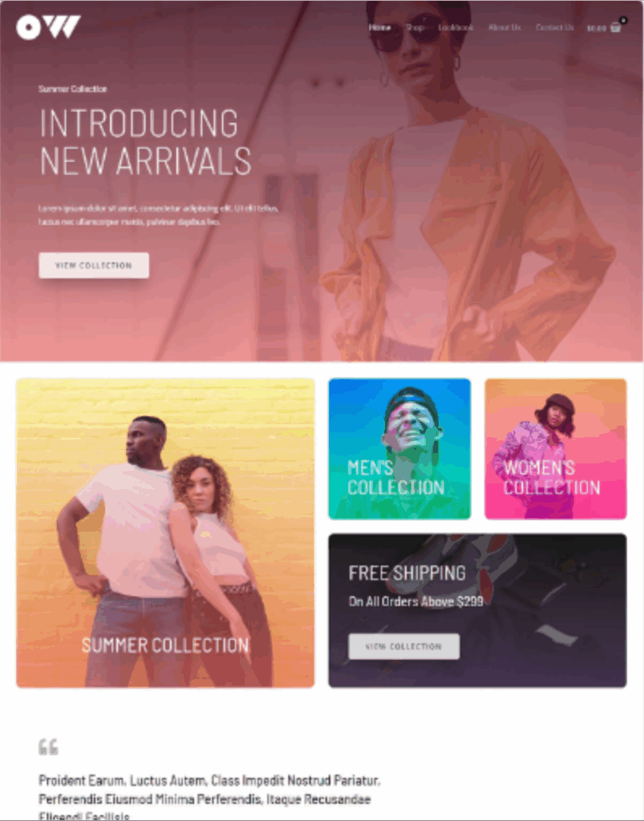Open the Shop page from navigation
Viewport: 644px width, 821px height.
point(415,27)
